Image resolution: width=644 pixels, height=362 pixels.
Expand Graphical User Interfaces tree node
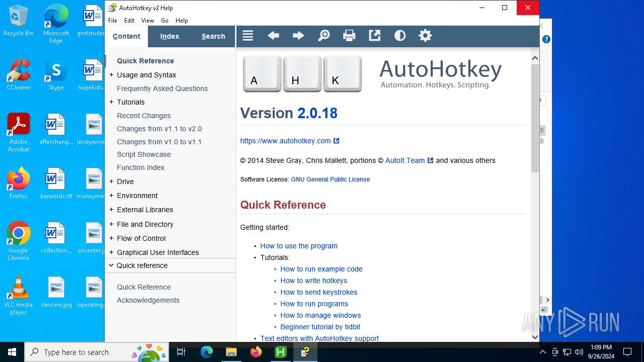pyautogui.click(x=111, y=252)
